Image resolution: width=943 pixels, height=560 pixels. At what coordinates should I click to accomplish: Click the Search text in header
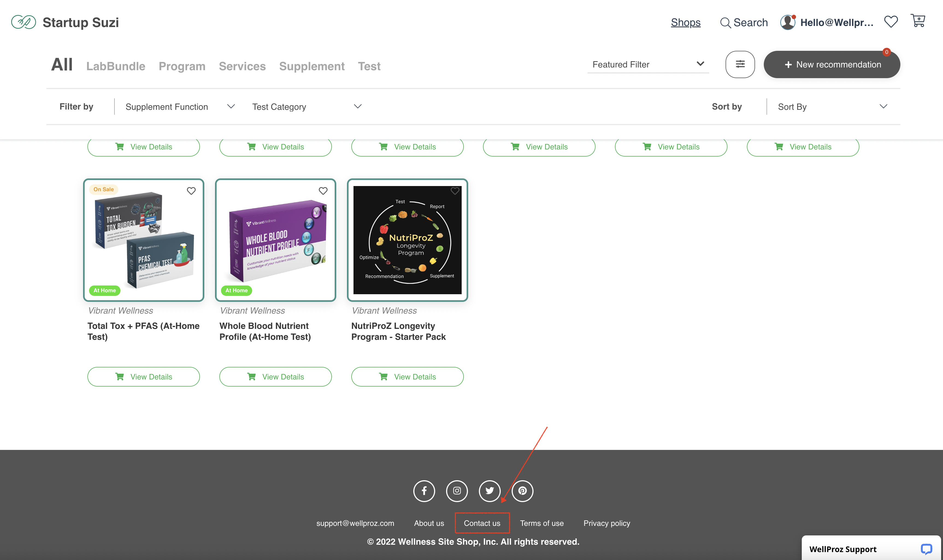click(x=751, y=23)
